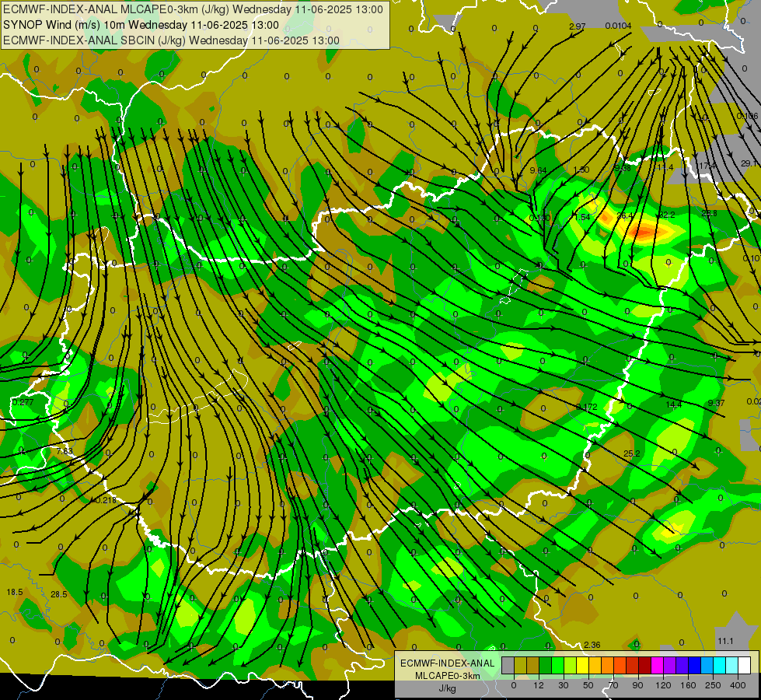Click the 32.2 value on the map
The width and height of the screenshot is (761, 700).
(x=667, y=215)
